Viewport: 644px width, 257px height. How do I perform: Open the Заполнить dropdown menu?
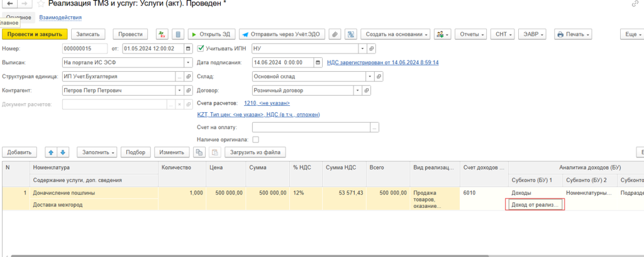tap(97, 152)
